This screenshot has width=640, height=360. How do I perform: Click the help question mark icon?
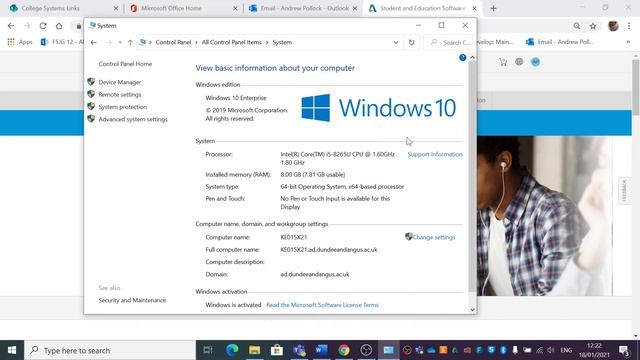462,58
